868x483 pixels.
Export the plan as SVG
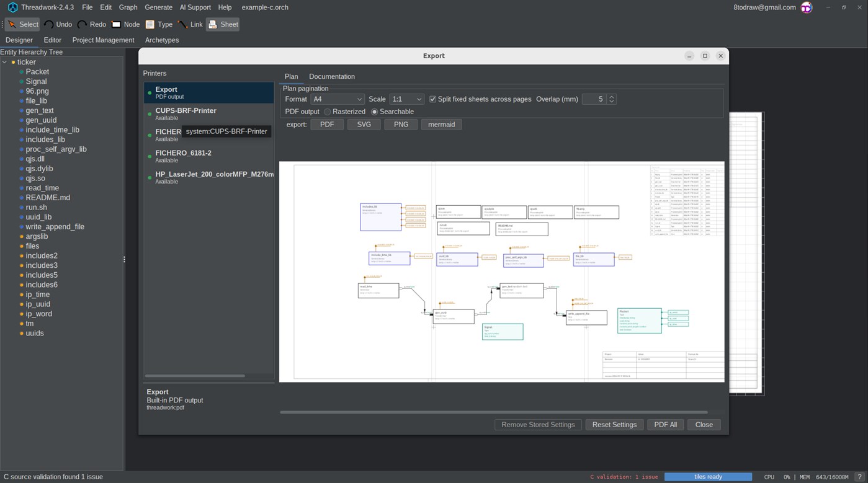pos(364,125)
